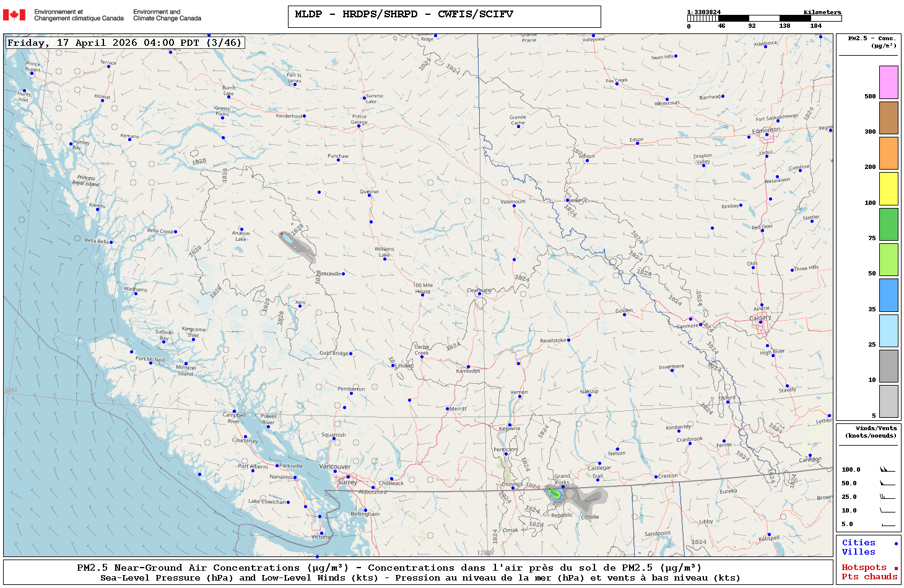Click the Friday 17 April 2026 timestamp label
Image resolution: width=904 pixels, height=588 pixels.
point(124,43)
